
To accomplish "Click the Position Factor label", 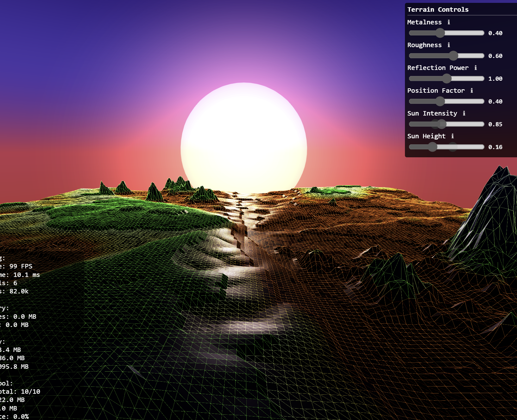I will [436, 91].
